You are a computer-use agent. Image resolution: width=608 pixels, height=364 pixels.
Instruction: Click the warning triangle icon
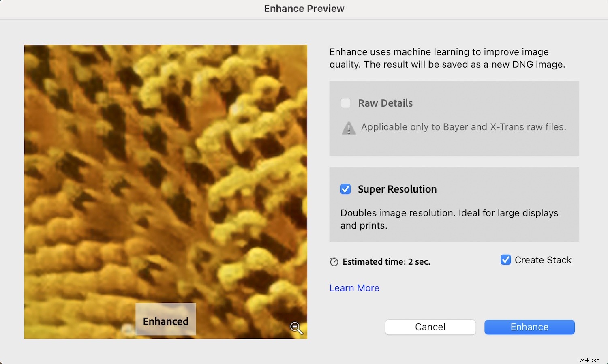pyautogui.click(x=348, y=128)
